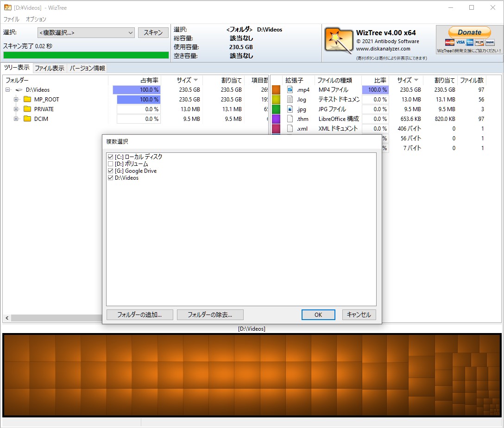Click the WizTree wizard logo icon
Image resolution: width=504 pixels, height=428 pixels.
coord(339,40)
